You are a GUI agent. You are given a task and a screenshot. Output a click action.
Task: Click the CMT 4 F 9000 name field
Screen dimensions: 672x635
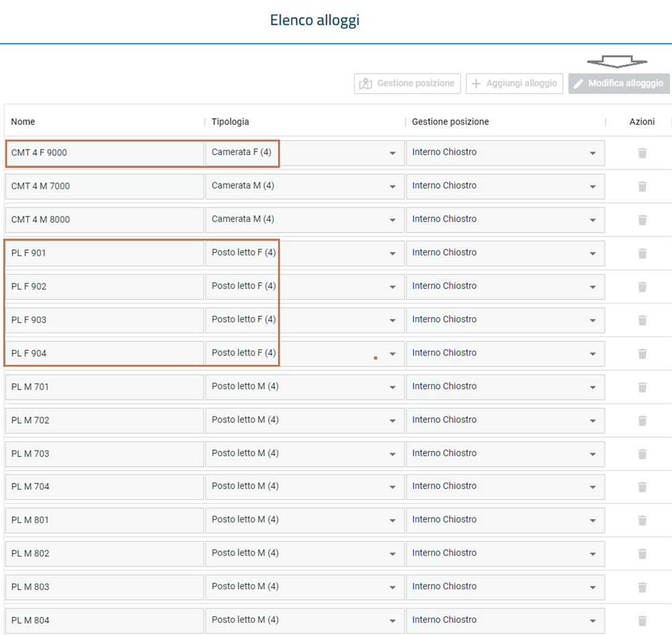tap(105, 153)
